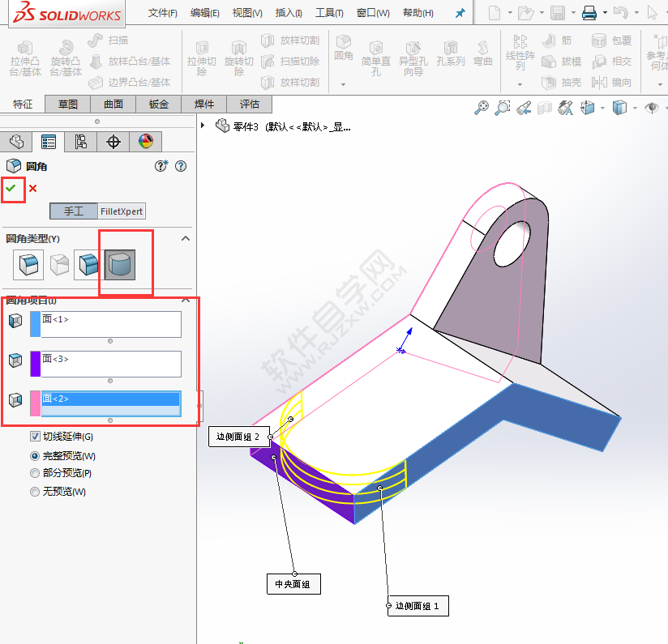668x644 pixels.
Task: Toggle the 切线延伸 checkbox
Action: [x=36, y=437]
